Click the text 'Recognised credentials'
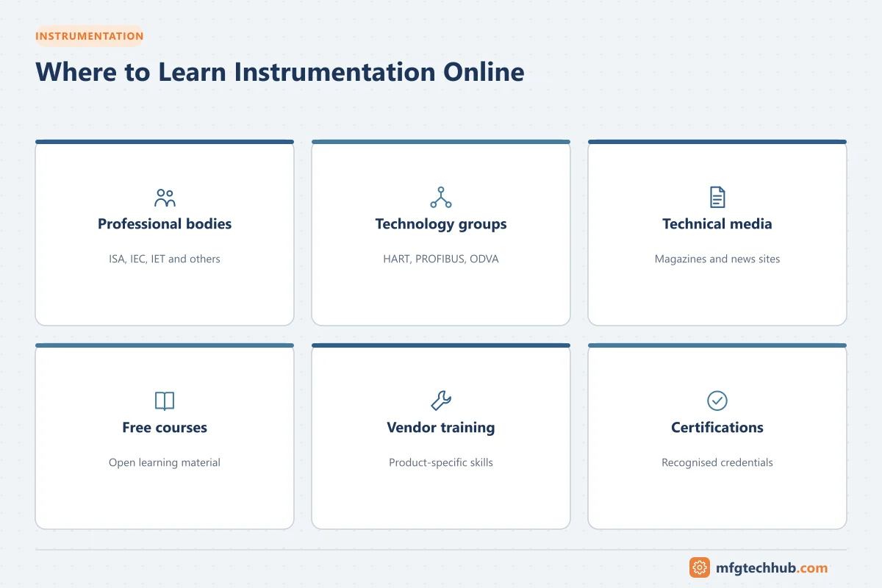Screen dimensions: 882x588 pos(717,462)
